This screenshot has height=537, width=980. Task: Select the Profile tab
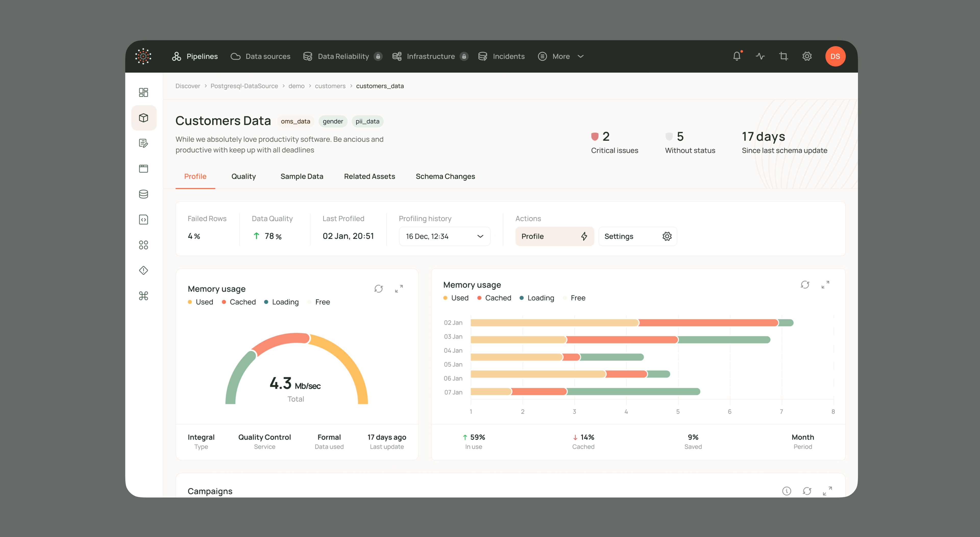(x=195, y=176)
